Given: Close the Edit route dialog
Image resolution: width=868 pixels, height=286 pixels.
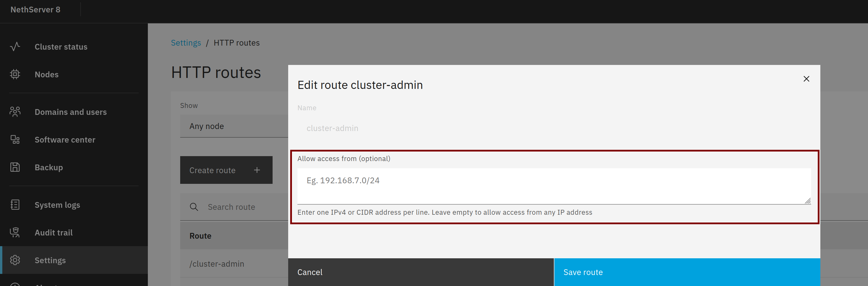Looking at the screenshot, I should (x=806, y=79).
